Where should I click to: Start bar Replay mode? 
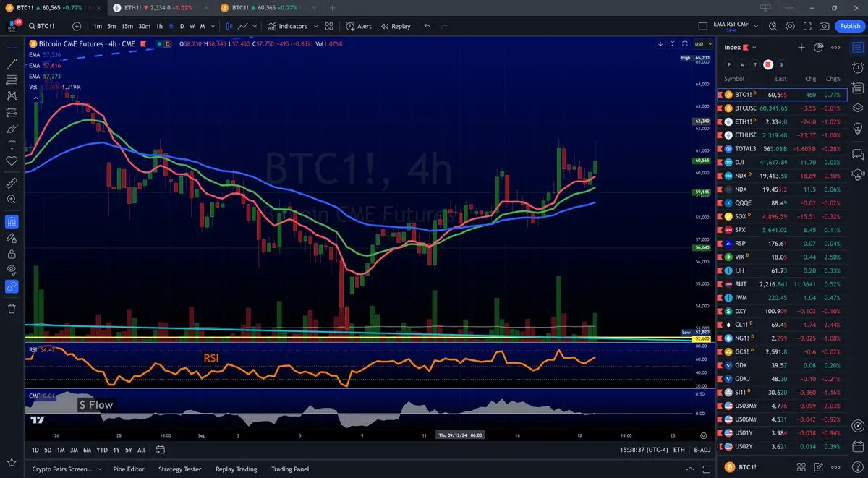[x=395, y=26]
